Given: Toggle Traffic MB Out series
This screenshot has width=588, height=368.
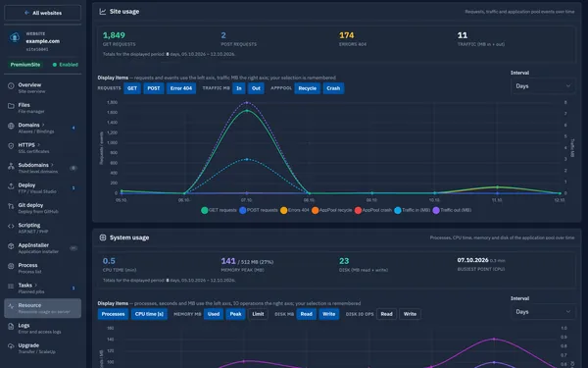Looking at the screenshot, I should click(256, 88).
